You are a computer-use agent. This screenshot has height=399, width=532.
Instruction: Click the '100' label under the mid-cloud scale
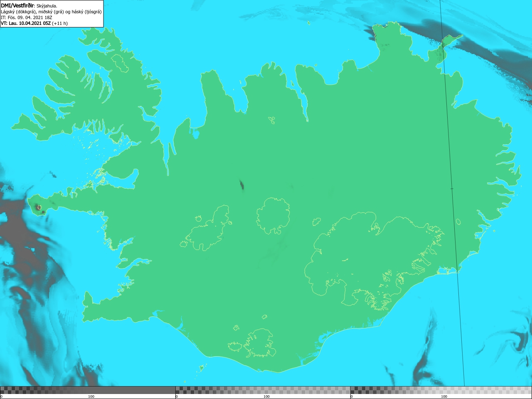pos(266,397)
